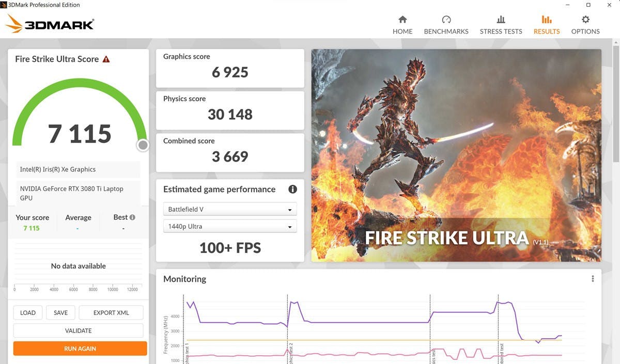Screen dimensions: 620x364
Task: Click the VALIDATE button
Action: (78, 330)
